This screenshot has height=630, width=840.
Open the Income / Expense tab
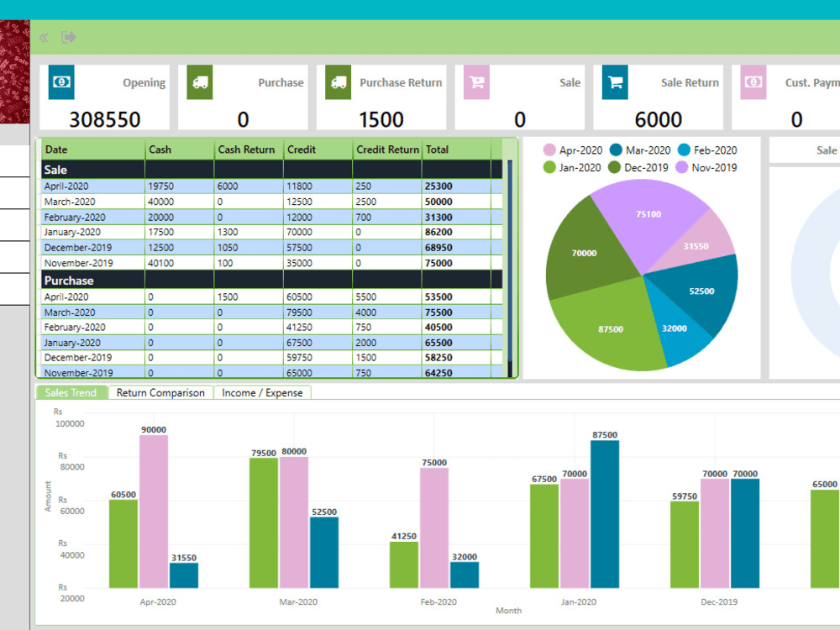click(x=262, y=392)
